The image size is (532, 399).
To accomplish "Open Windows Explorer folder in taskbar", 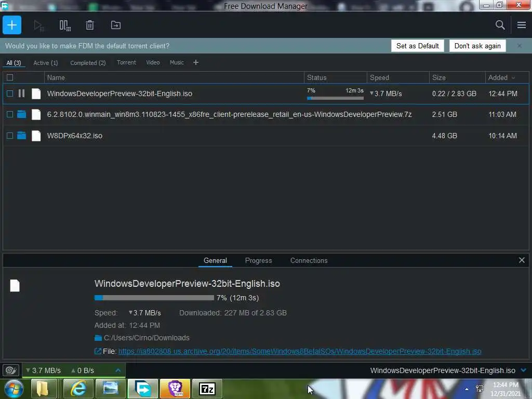I will 43,389.
